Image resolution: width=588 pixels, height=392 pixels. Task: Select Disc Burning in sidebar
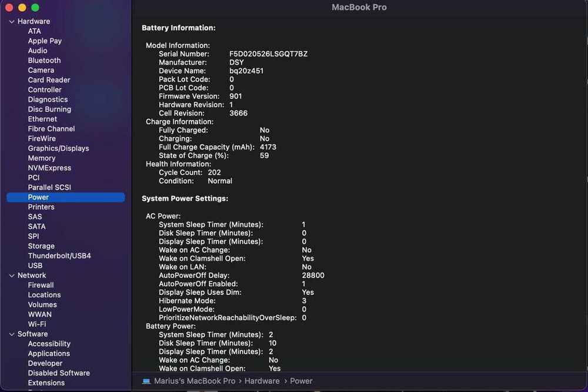pyautogui.click(x=49, y=109)
